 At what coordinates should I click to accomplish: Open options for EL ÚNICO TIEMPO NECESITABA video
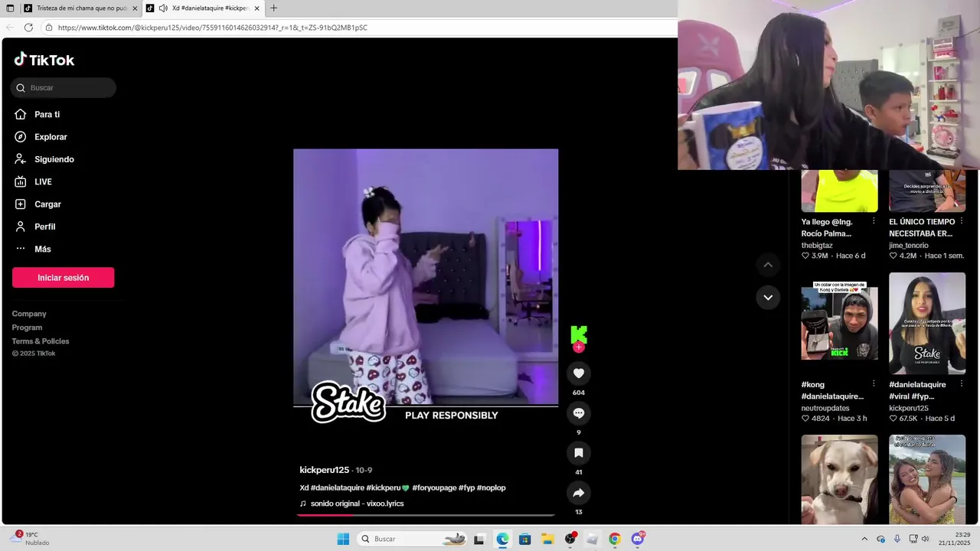[962, 222]
